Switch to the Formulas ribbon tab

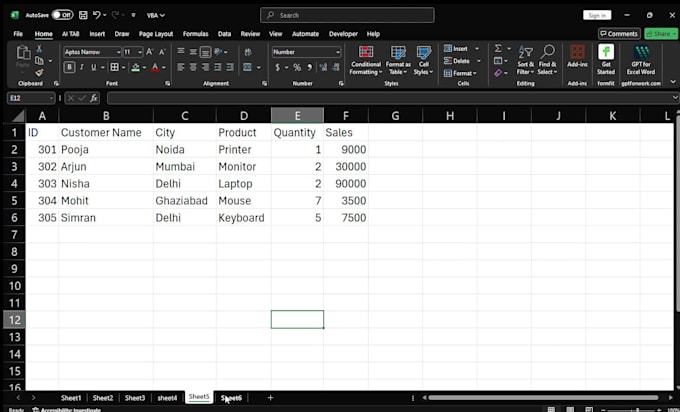click(195, 34)
